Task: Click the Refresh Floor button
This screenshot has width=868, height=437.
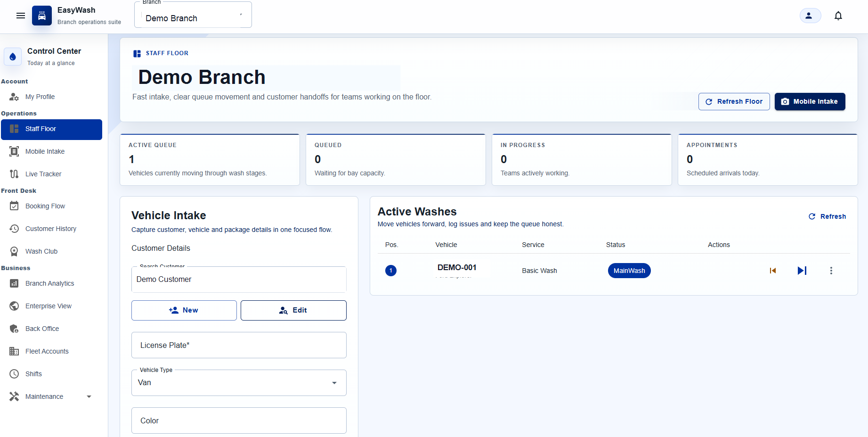Action: [x=734, y=101]
